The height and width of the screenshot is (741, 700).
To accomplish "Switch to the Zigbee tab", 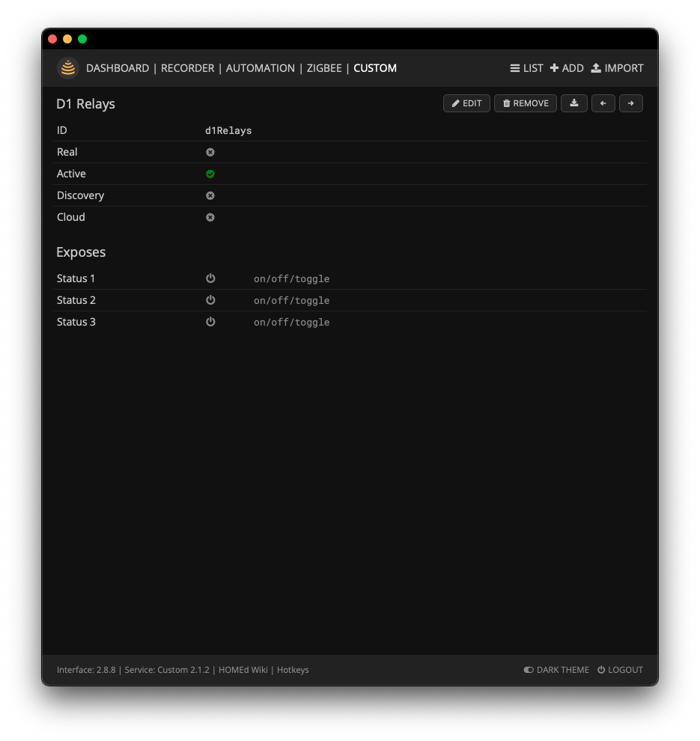I will coord(324,68).
